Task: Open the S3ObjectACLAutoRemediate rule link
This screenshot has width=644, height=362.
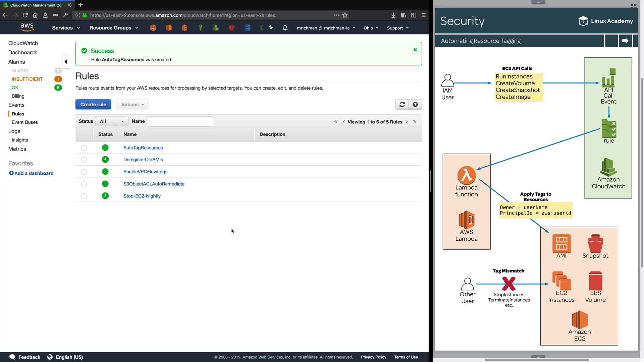Action: pyautogui.click(x=154, y=184)
